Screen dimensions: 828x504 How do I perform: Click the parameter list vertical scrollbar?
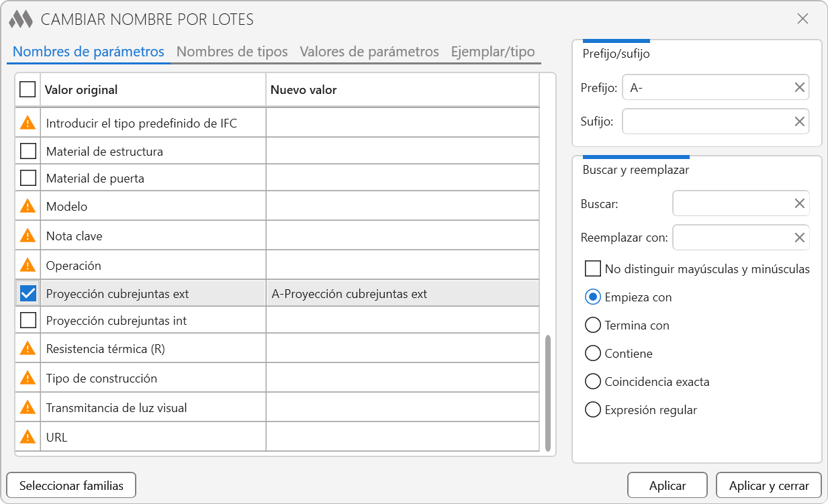pos(548,393)
